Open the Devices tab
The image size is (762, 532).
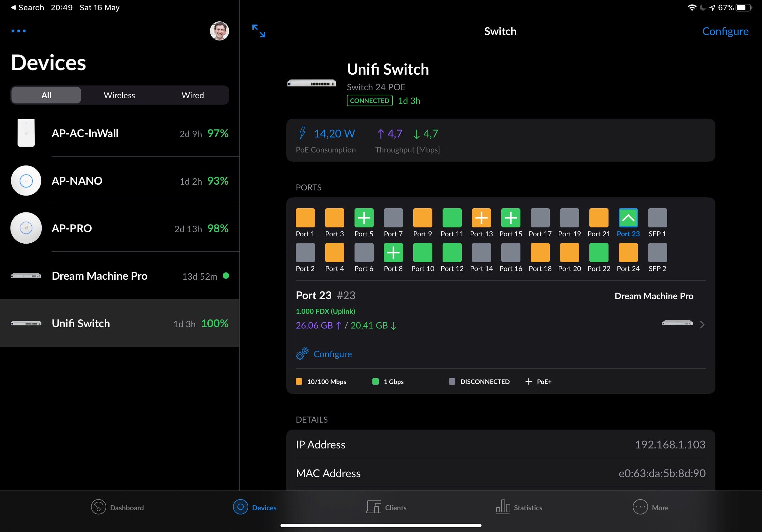tap(255, 507)
